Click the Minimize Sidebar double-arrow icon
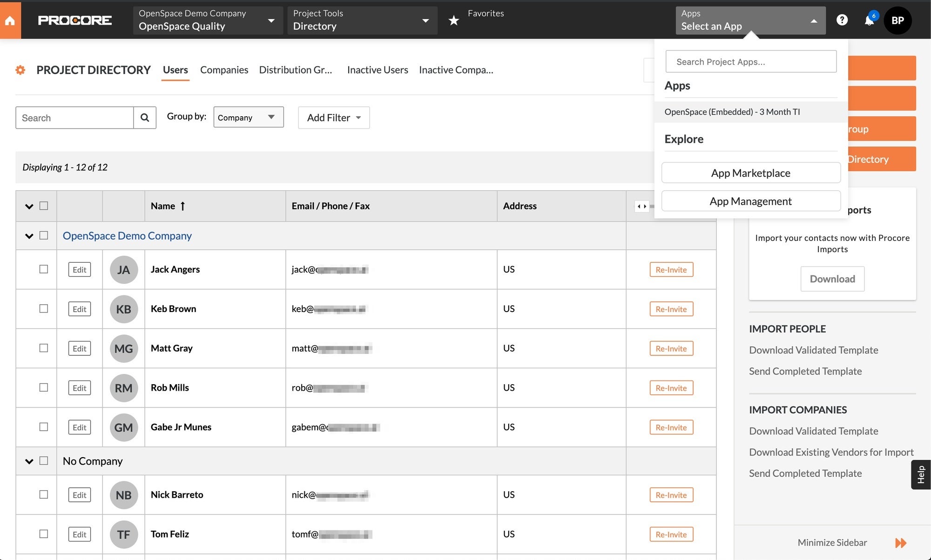Viewport: 931px width, 560px height. (x=900, y=543)
